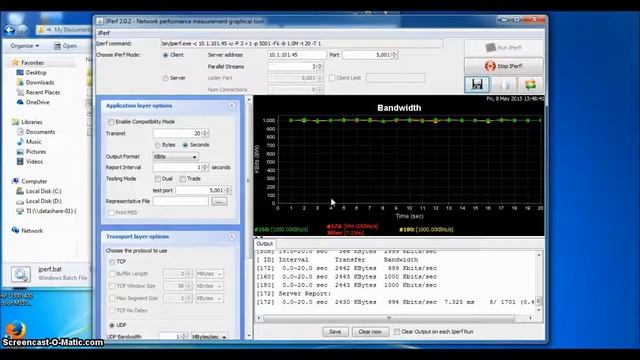Viewport: 640px width, 360px height.
Task: Collapse the Transport layer options panel
Action: (x=231, y=237)
